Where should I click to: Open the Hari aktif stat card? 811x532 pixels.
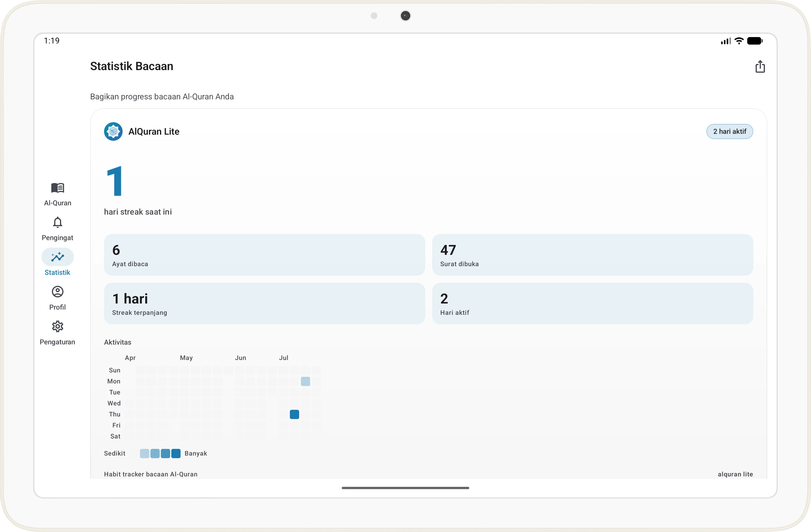click(592, 303)
